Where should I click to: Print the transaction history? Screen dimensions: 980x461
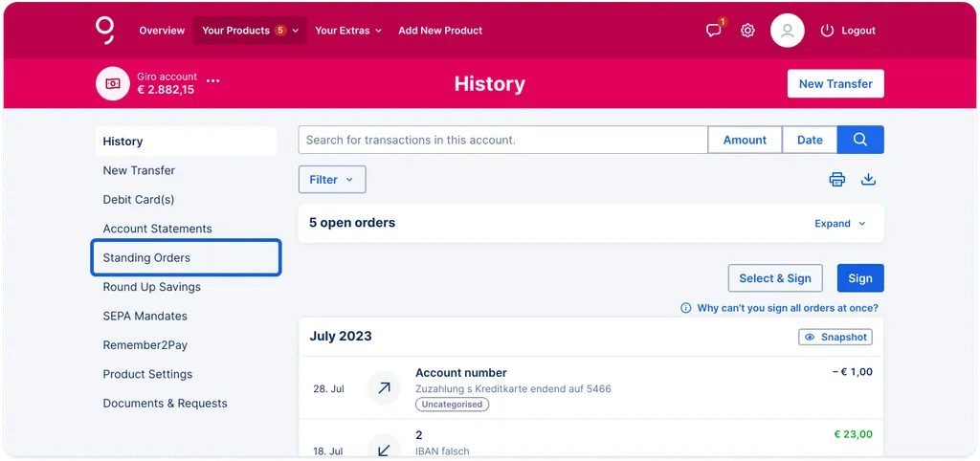(x=836, y=179)
